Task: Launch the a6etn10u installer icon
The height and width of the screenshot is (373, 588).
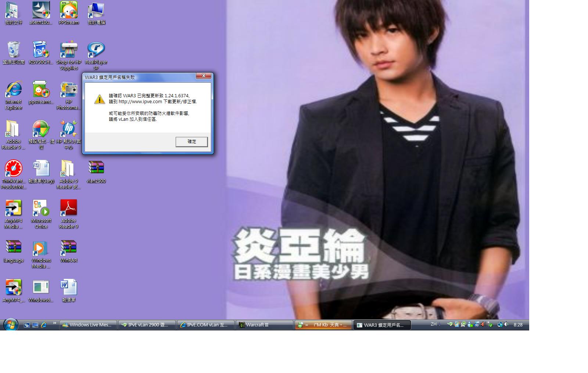Action: (x=41, y=13)
